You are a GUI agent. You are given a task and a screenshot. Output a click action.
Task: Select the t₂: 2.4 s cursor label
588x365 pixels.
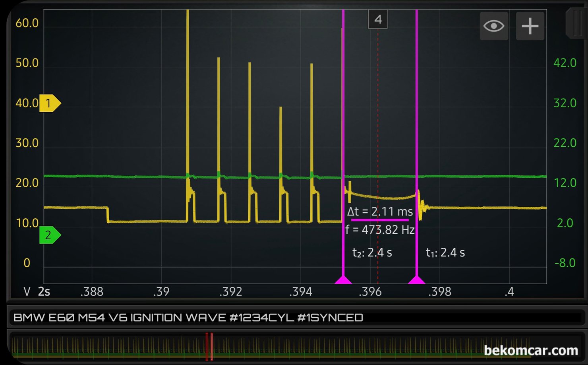(372, 252)
